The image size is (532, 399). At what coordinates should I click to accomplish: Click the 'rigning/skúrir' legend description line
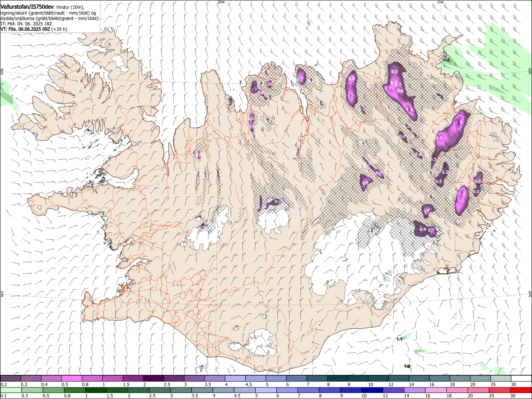click(x=48, y=13)
